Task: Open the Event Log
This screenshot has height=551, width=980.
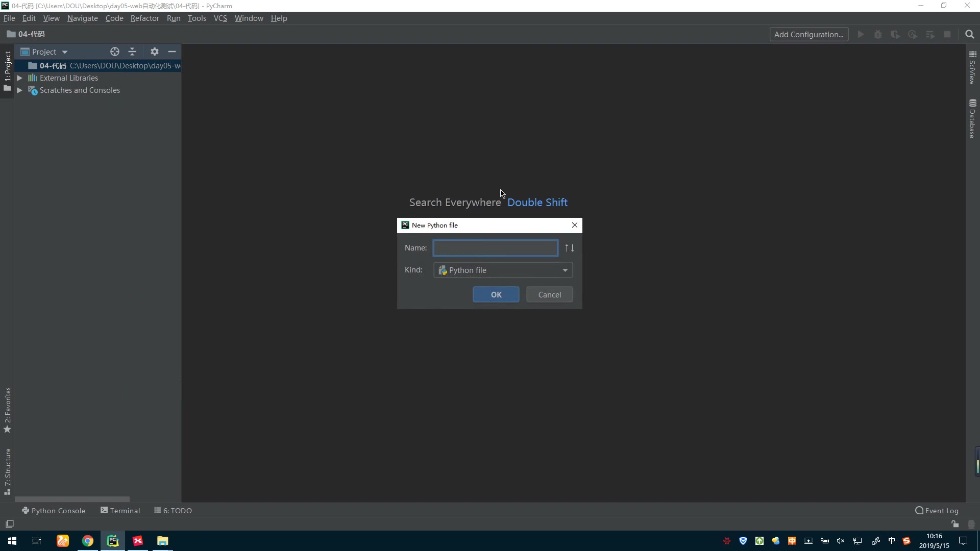Action: [x=937, y=511]
